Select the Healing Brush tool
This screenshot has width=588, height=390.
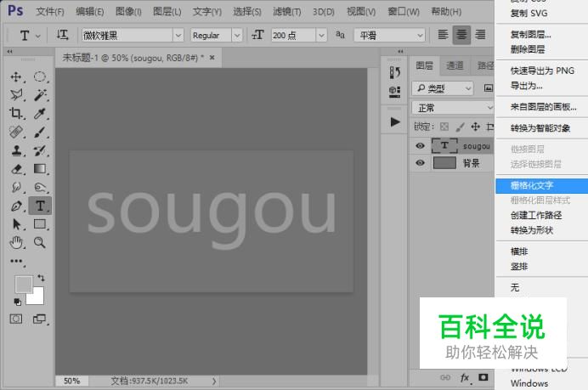tap(16, 132)
